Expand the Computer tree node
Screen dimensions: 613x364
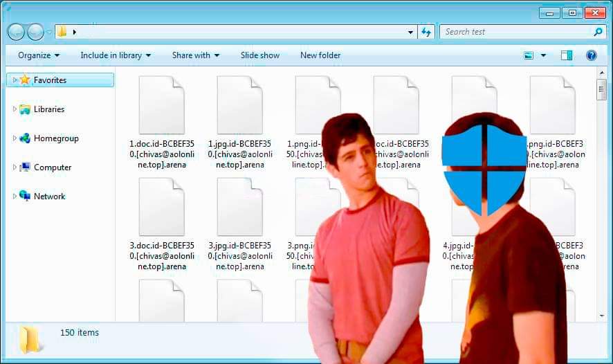(15, 167)
